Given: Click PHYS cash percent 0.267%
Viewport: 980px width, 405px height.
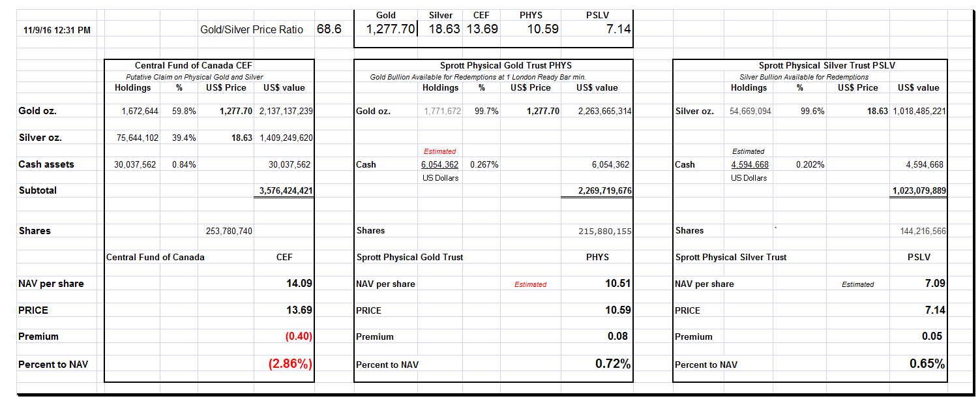Looking at the screenshot, I should click(x=484, y=164).
